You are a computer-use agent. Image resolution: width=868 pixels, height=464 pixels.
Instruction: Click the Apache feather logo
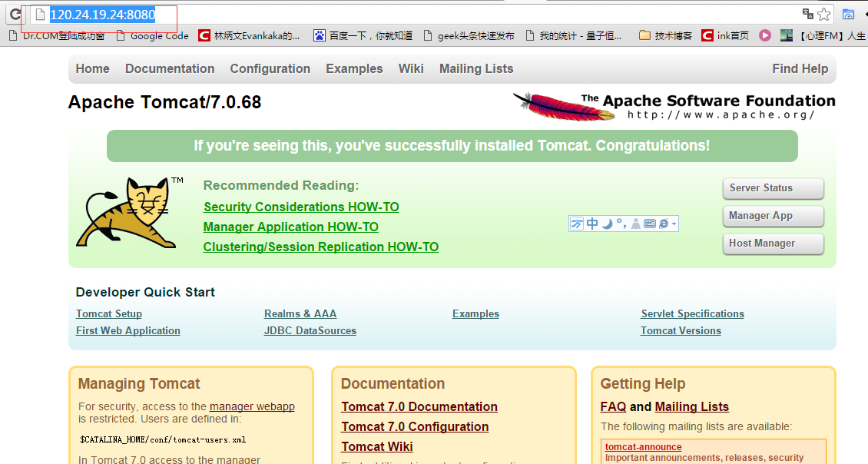(x=565, y=106)
